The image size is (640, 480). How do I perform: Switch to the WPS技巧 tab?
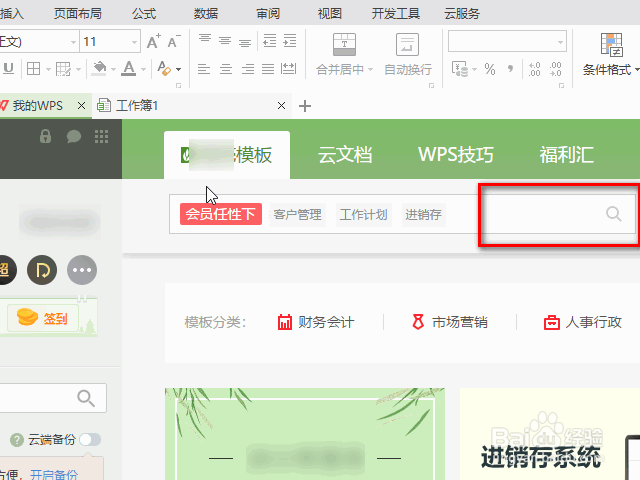456,155
